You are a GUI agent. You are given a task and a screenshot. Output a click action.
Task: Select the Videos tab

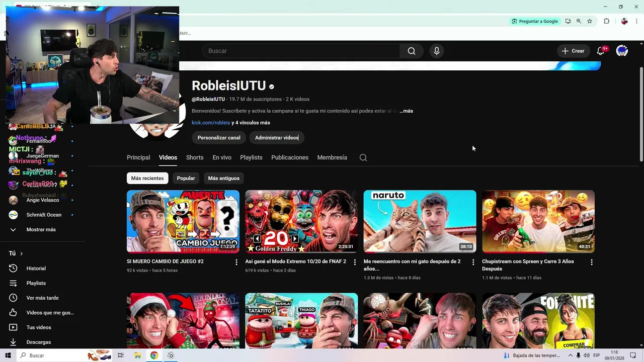[x=168, y=157]
